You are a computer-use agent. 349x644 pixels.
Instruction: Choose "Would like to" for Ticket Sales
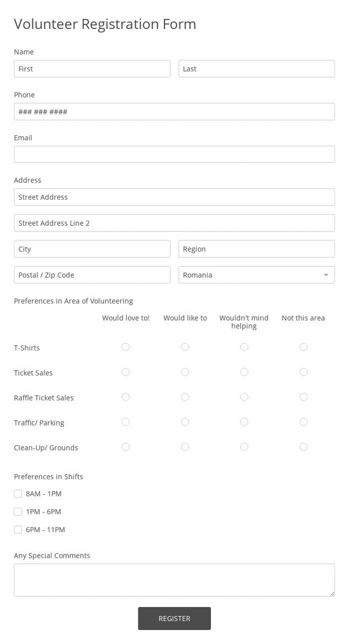(x=185, y=372)
